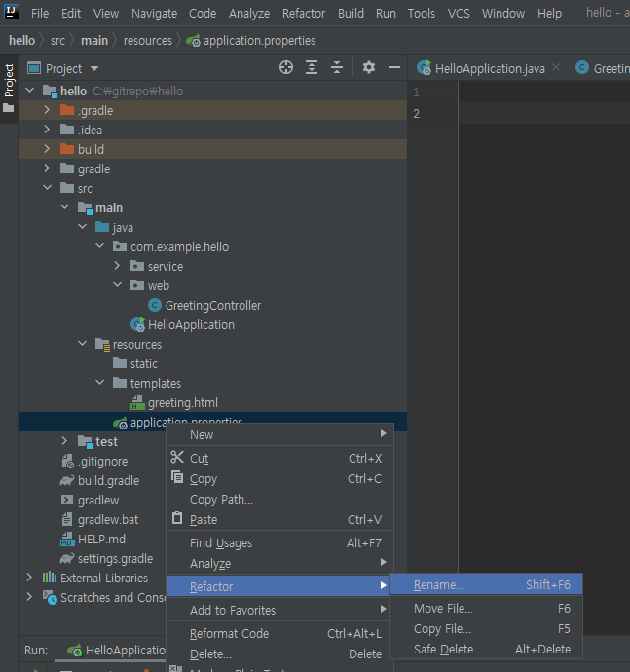
Task: Switch to HelloApplication.java editor tab
Action: click(x=490, y=68)
